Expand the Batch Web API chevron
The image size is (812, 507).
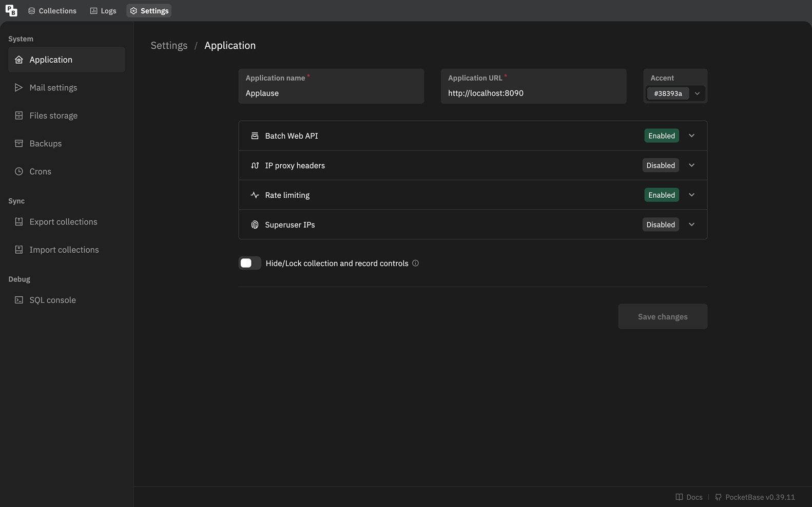tap(692, 136)
